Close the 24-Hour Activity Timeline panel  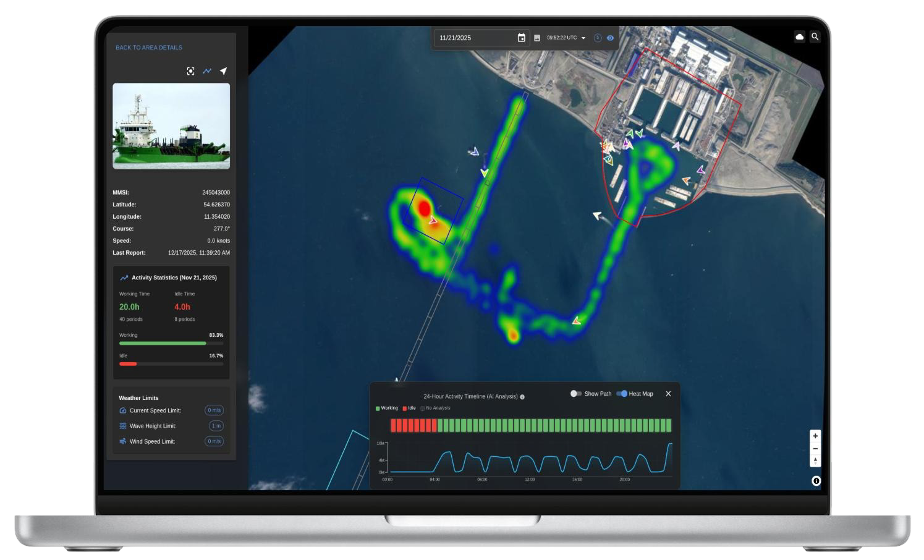(668, 394)
